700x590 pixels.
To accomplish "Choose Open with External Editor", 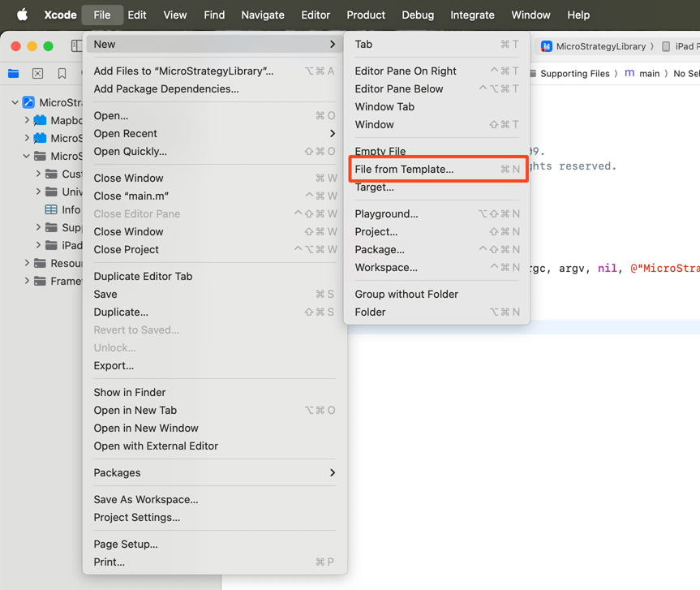I will point(214,446).
